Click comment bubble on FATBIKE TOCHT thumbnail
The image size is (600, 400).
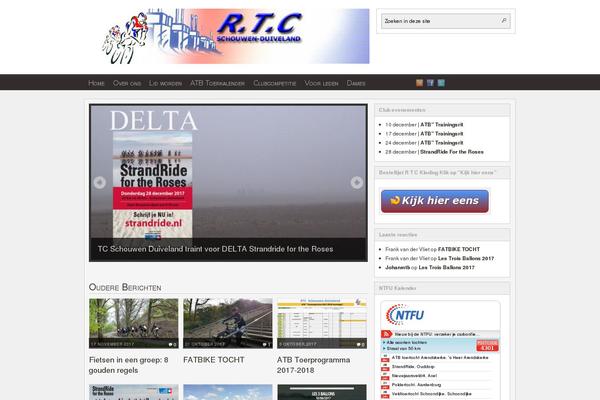click(266, 344)
